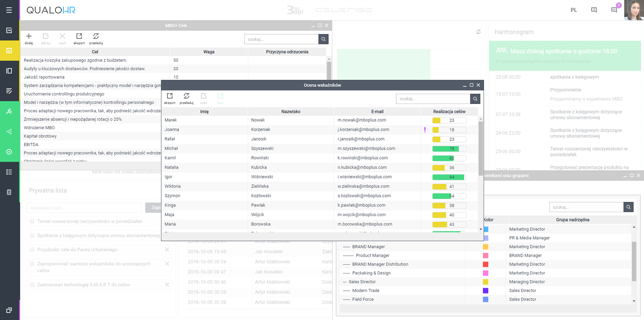Select the 'Field Force' group row
Image resolution: width=644 pixels, height=320 pixels.
click(485, 299)
